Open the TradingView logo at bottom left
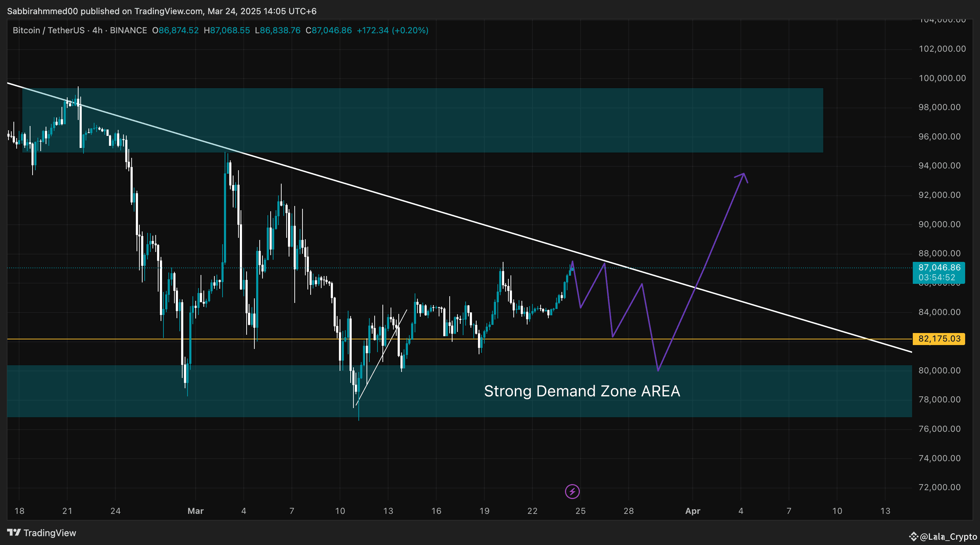Viewport: 980px width, 545px height. [41, 533]
